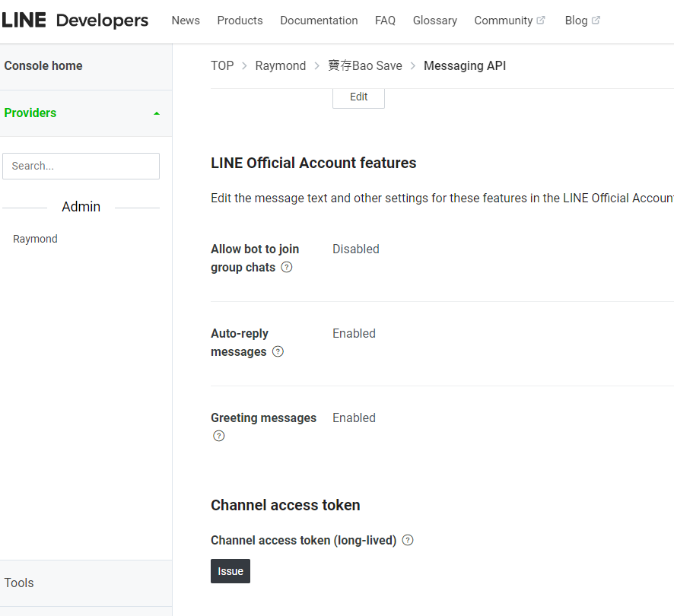
Task: Go to Documentation page
Action: click(319, 21)
